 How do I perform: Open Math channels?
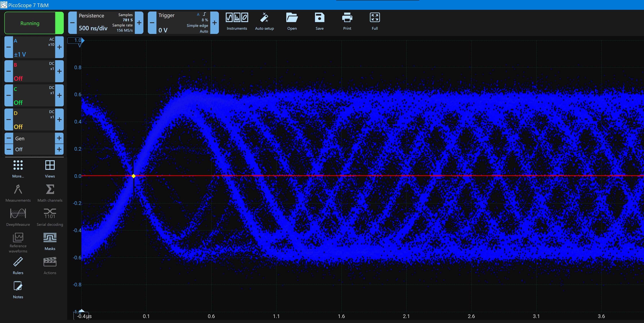pyautogui.click(x=49, y=193)
